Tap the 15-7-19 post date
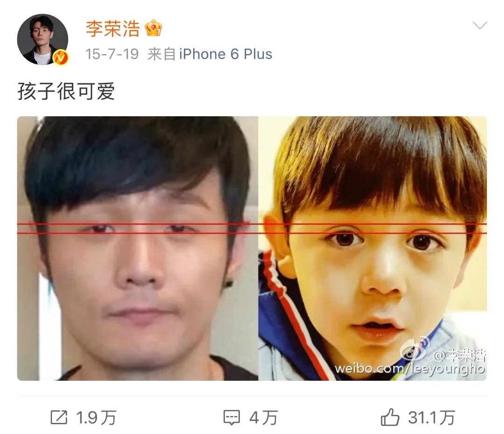 (112, 54)
